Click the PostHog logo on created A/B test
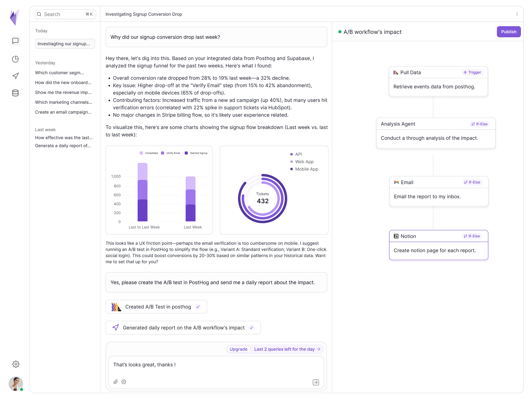Screen dimensions: 532x399 tap(116, 307)
